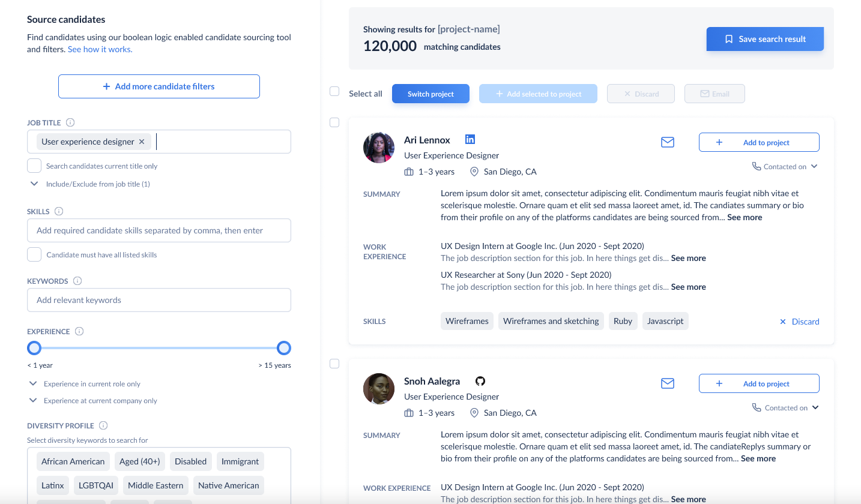The image size is (861, 504).
Task: Click phone icon near Ari's Contacted on
Action: pos(757,166)
